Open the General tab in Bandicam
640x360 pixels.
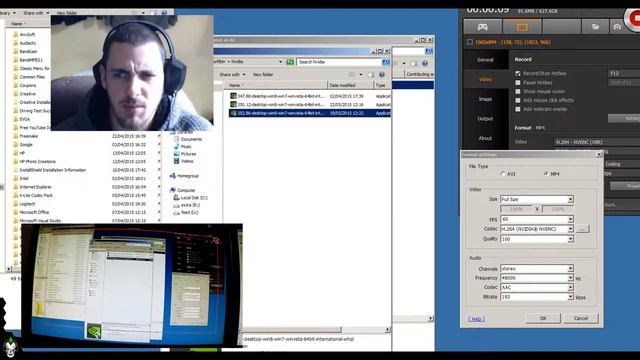point(485,60)
